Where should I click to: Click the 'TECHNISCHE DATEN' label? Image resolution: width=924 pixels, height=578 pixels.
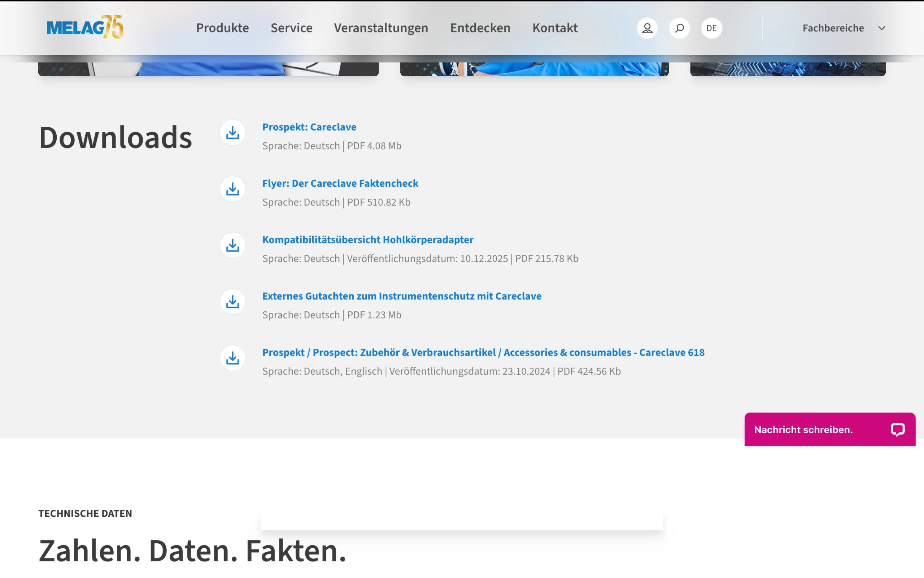pos(85,513)
